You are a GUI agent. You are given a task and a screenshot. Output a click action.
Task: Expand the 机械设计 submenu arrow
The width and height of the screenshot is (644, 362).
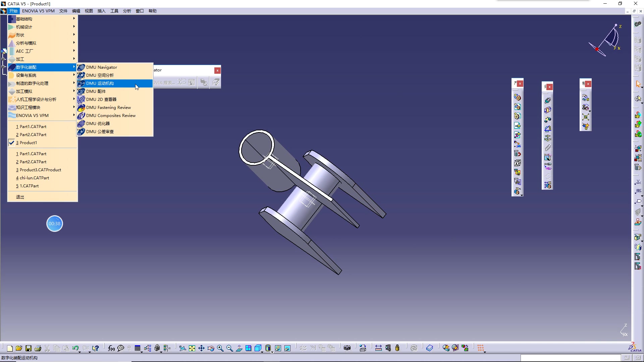(x=74, y=27)
